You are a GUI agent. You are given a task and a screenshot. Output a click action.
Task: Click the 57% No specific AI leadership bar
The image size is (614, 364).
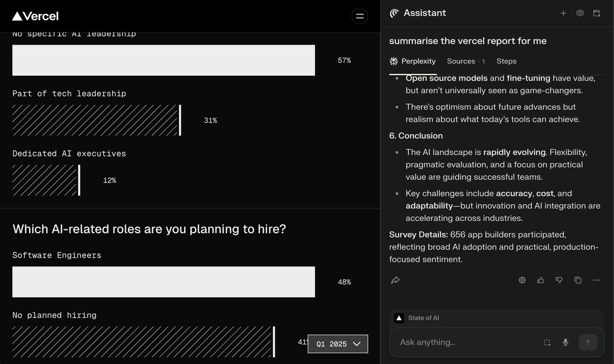coord(164,60)
